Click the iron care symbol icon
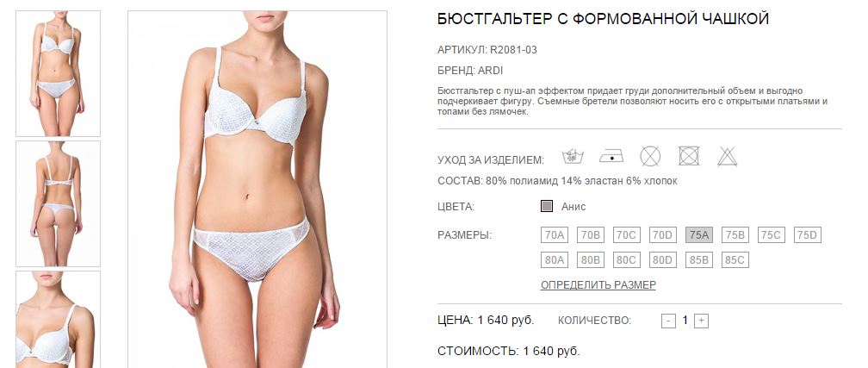Viewport: 868px width, 368px height. [x=611, y=157]
